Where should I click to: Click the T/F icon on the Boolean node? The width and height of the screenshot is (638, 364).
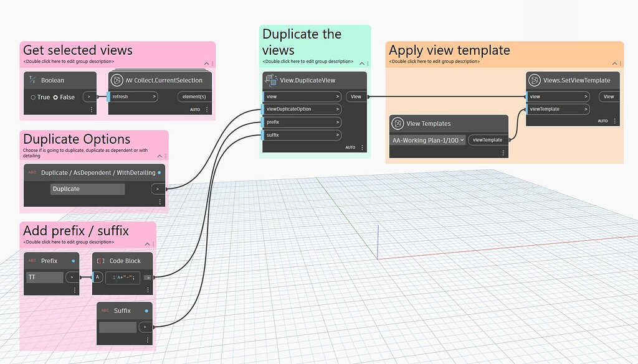(x=32, y=80)
